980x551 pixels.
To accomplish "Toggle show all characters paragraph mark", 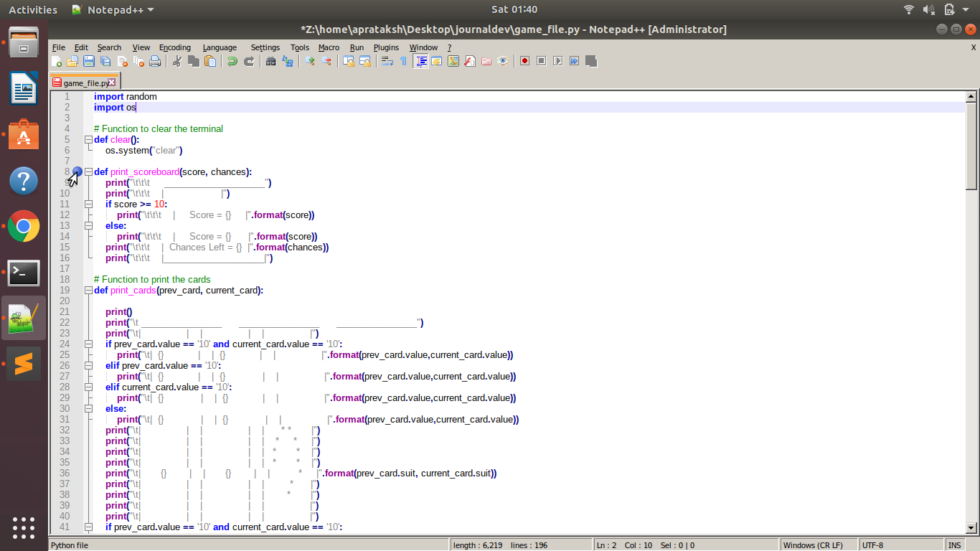I will [403, 61].
